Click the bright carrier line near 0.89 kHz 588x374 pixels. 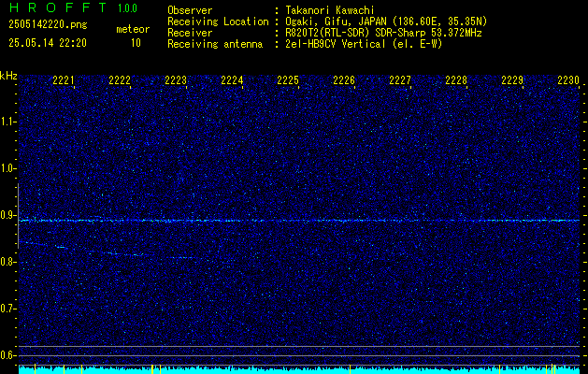[299, 221]
